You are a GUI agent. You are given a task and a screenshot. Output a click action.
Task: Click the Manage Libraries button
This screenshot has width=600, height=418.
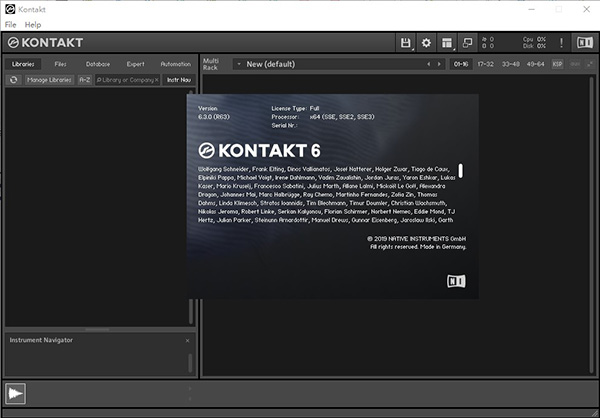49,79
